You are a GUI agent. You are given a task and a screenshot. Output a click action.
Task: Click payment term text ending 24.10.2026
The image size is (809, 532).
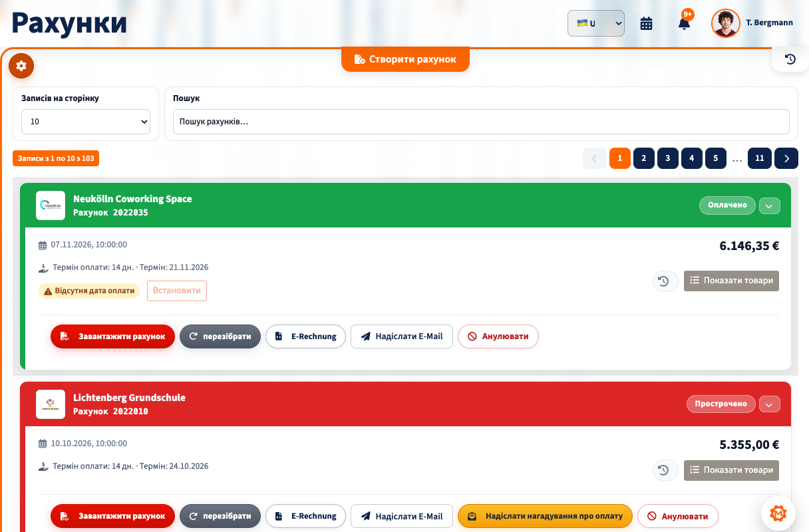click(130, 466)
